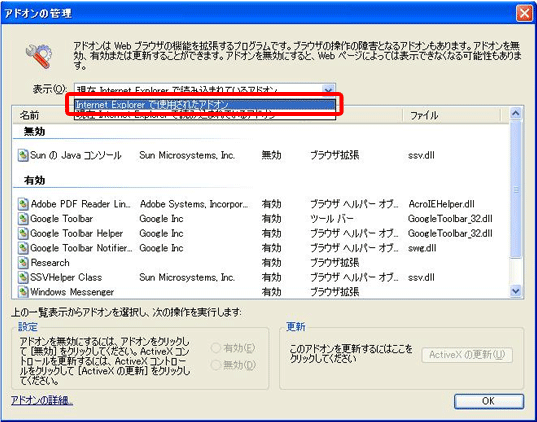Select the SSVHelper Class name
Screen dimensions: 537x422
66,277
